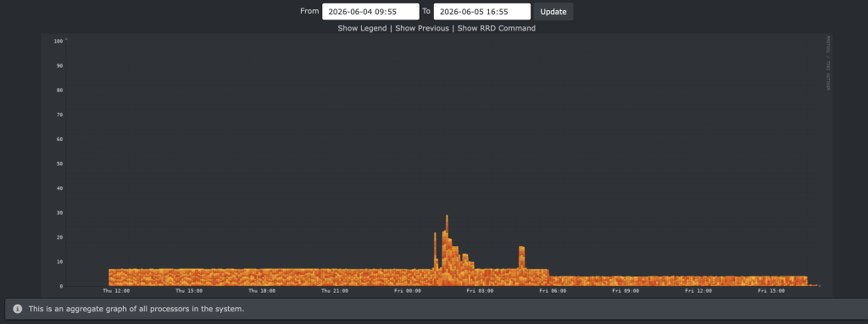Click the From date input field
Screen dimensions: 868x324
(370, 11)
